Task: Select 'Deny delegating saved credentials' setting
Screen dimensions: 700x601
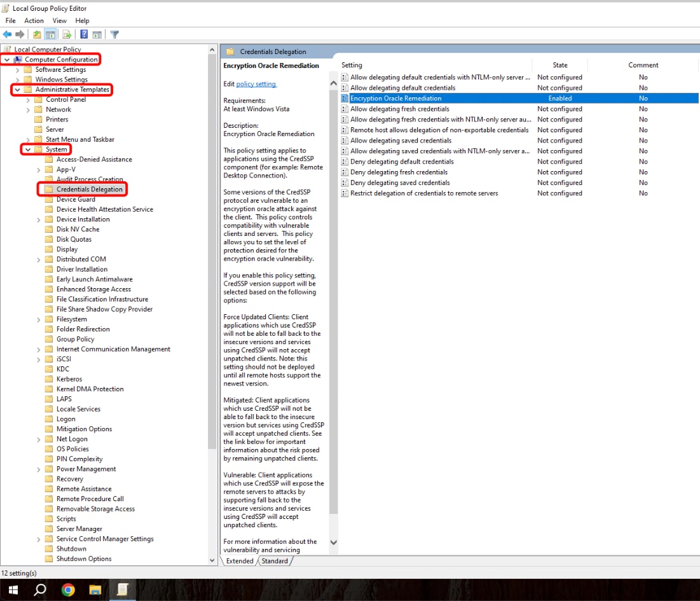Action: click(x=400, y=183)
